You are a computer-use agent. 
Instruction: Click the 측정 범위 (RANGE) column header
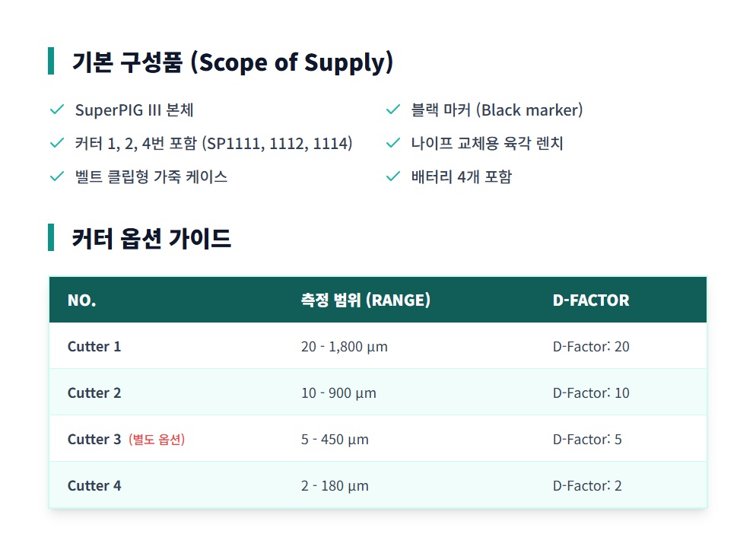[366, 300]
